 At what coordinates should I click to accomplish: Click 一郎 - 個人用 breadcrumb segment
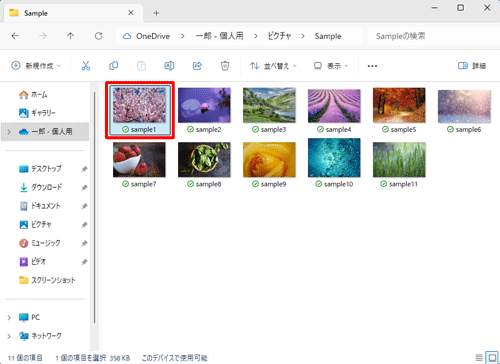coord(219,36)
